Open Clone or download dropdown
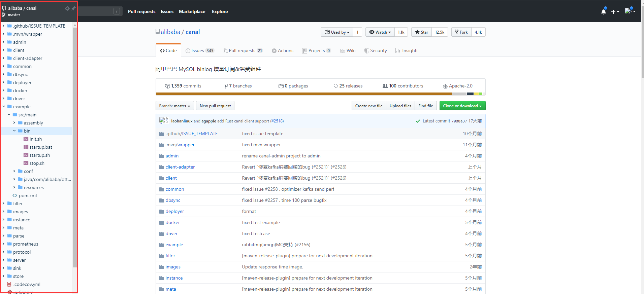Screen dimensions: 644x294 pos(462,106)
